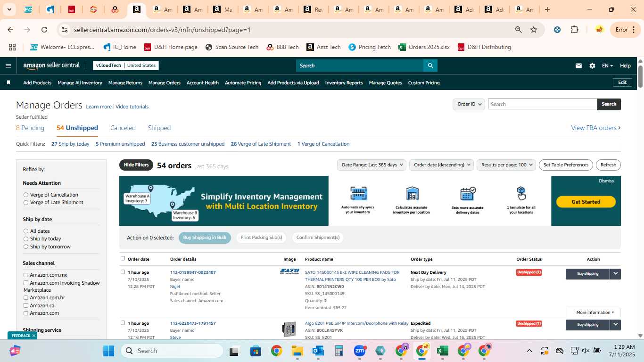Check the Amazon.com.mx sales channel
The height and width of the screenshot is (362, 644).
(26, 275)
